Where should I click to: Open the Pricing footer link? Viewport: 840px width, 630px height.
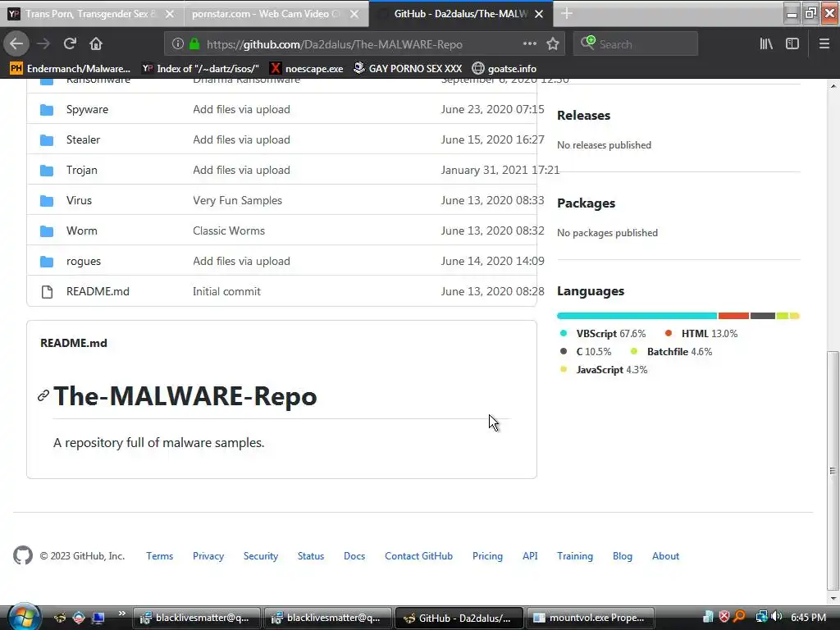pyautogui.click(x=487, y=556)
